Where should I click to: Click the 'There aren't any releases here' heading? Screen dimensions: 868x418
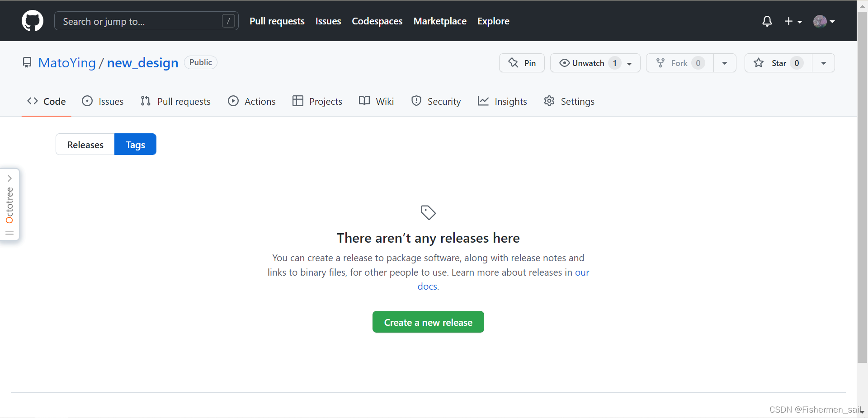coord(428,238)
